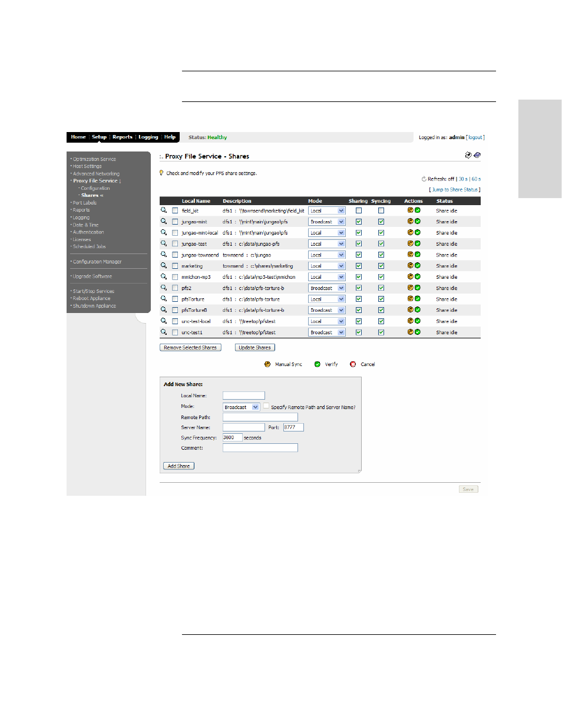This screenshot has height=728, width=562.
Task: Click the print page icon in header
Action: (x=468, y=155)
